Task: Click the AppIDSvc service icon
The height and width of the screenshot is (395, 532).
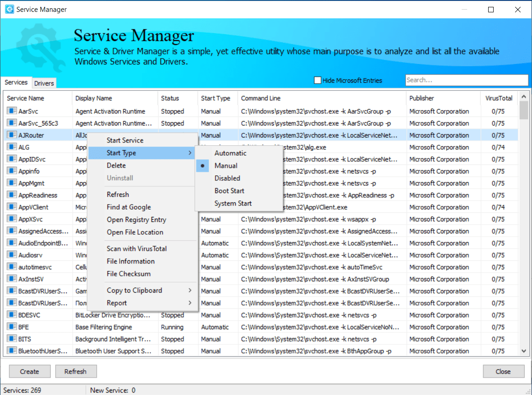Action: (12, 159)
